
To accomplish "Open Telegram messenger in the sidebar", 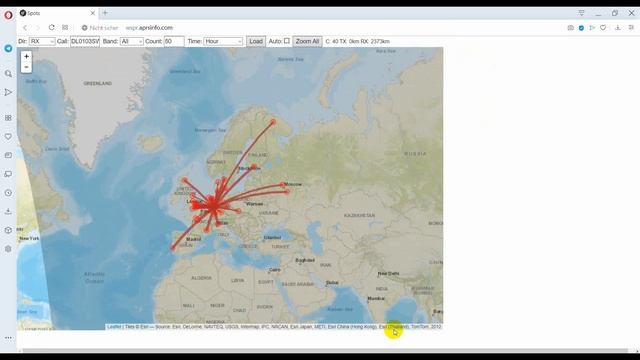I will 8,48.
